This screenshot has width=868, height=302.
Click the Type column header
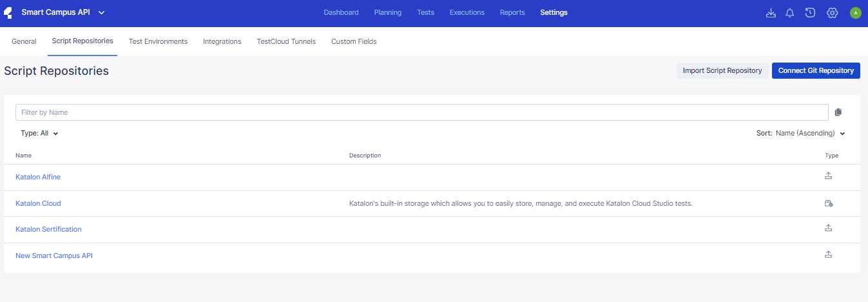[832, 156]
